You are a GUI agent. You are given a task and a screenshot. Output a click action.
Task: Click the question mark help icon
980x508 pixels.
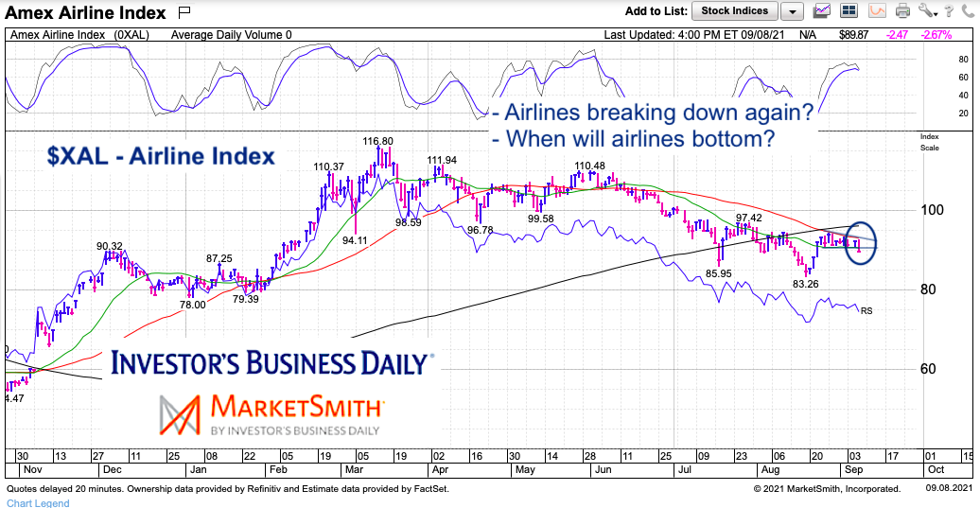[x=949, y=10]
